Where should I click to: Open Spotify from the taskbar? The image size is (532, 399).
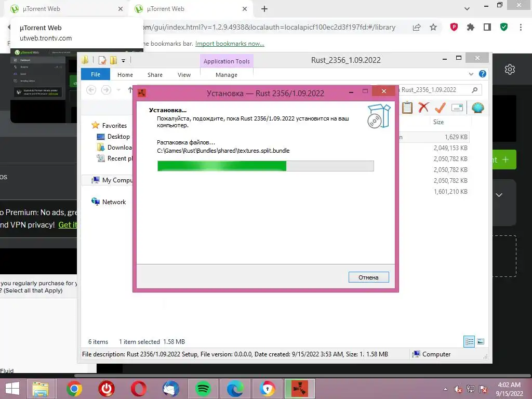[x=203, y=389]
